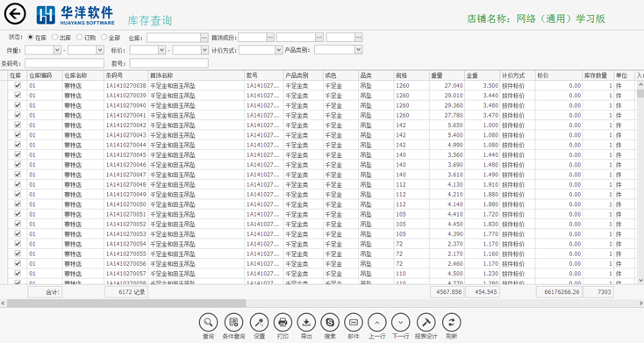Click the 打印 printer icon

click(283, 323)
